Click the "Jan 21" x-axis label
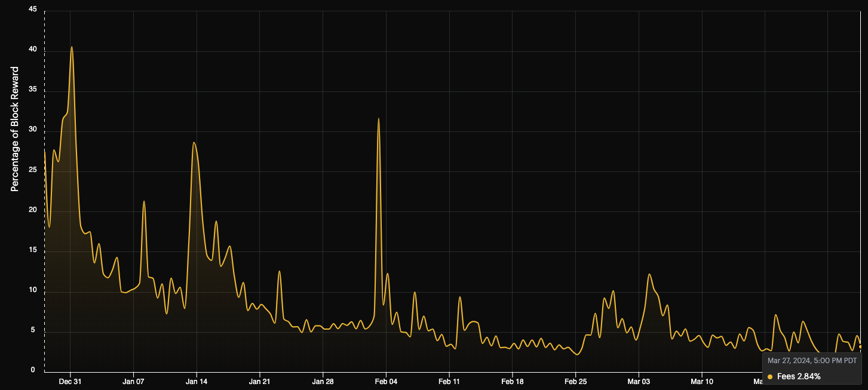This screenshot has height=390, width=868. tap(260, 381)
